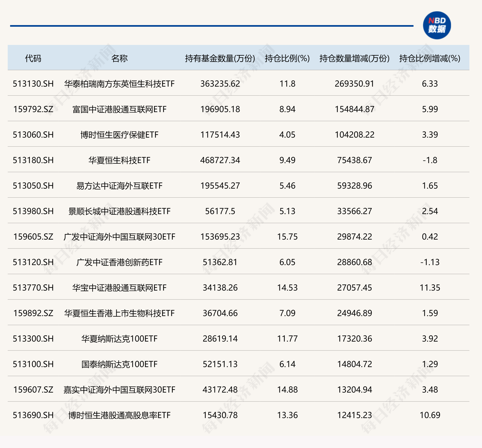482x448 pixels.
Task: Click the 名称 column header
Action: pyautogui.click(x=119, y=58)
